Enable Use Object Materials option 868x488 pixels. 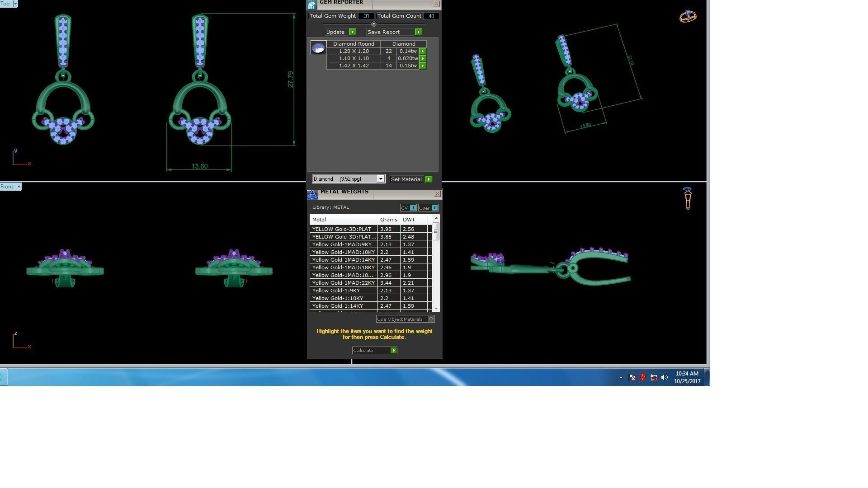tap(431, 319)
